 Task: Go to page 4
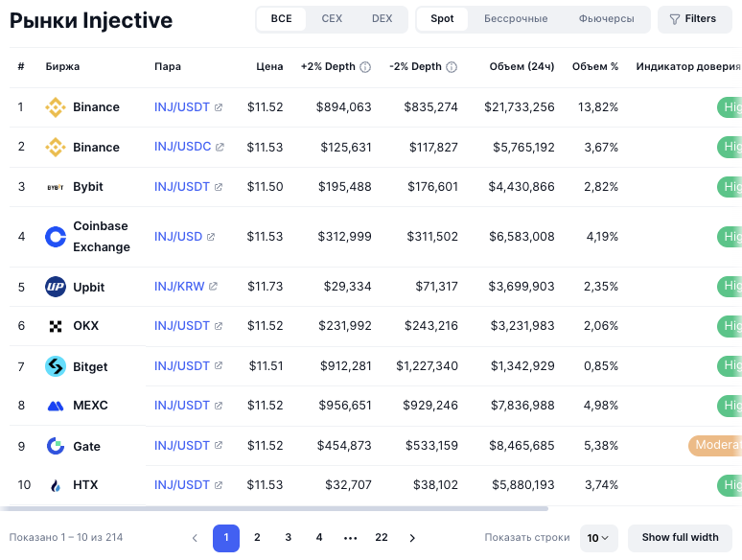pos(319,538)
